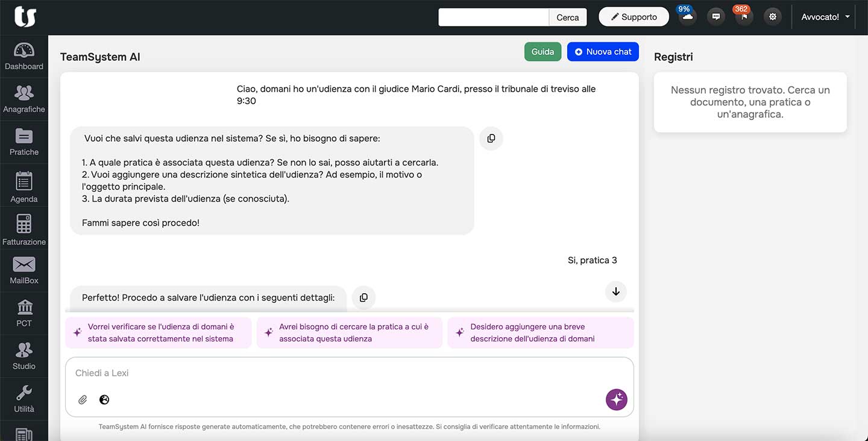This screenshot has height=441, width=868.
Task: Go to Pratiche folder section
Action: (x=24, y=142)
